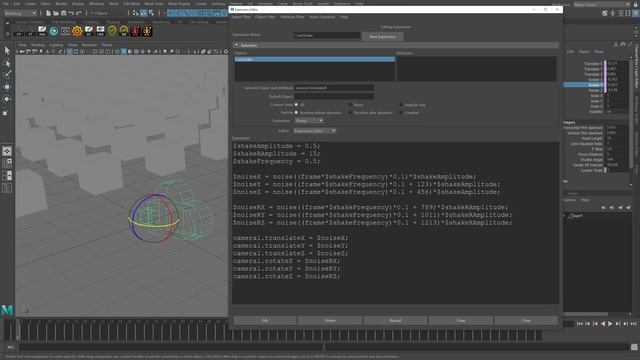Viewport: 640px width, 360px height.
Task: Click the Expression Name input field
Action: 327,36
